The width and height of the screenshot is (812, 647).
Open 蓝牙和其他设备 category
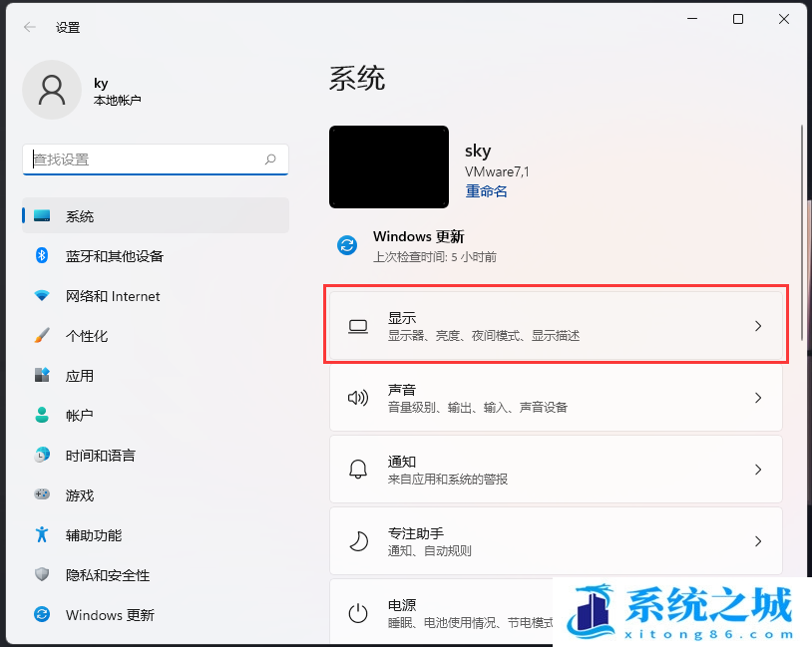tap(156, 255)
